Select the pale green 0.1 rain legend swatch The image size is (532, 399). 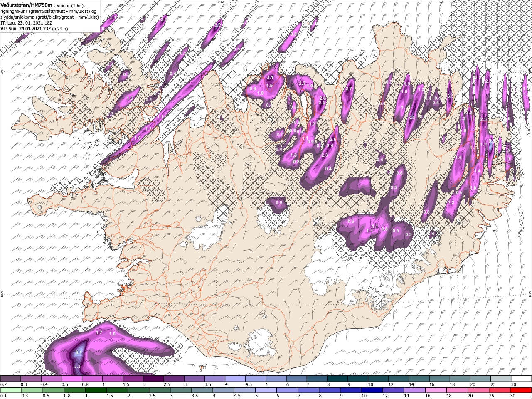(11, 390)
